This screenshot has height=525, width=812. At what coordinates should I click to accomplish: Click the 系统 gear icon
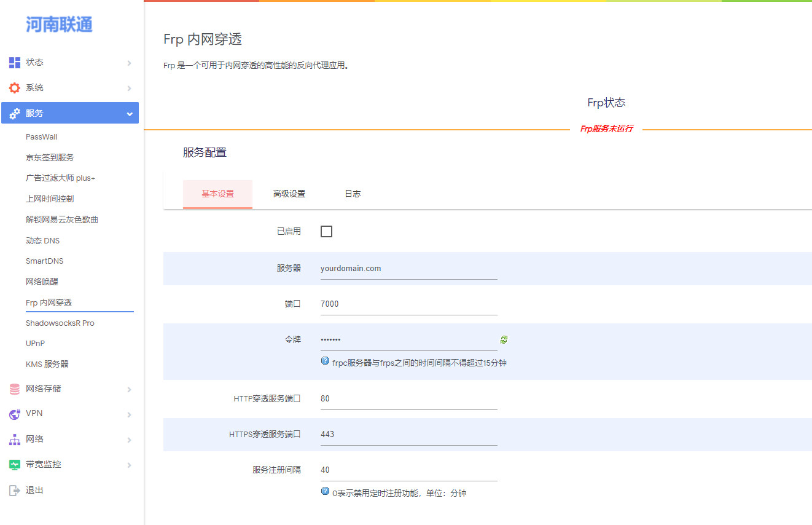15,88
